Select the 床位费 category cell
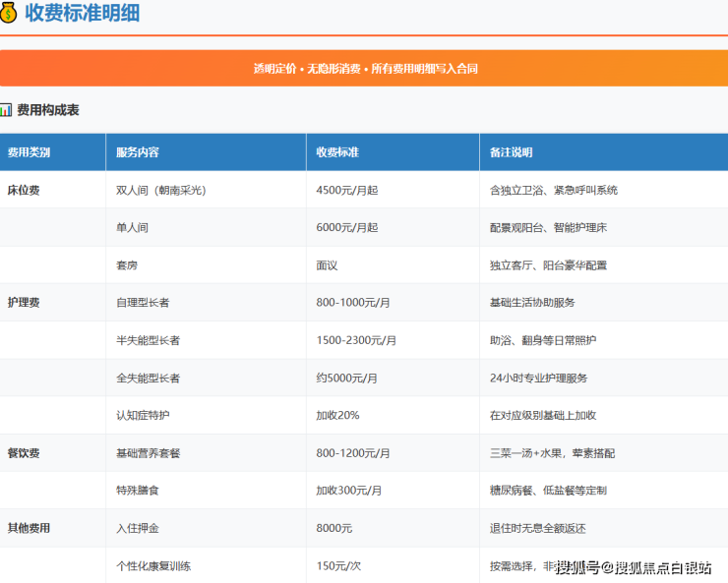 [x=24, y=190]
